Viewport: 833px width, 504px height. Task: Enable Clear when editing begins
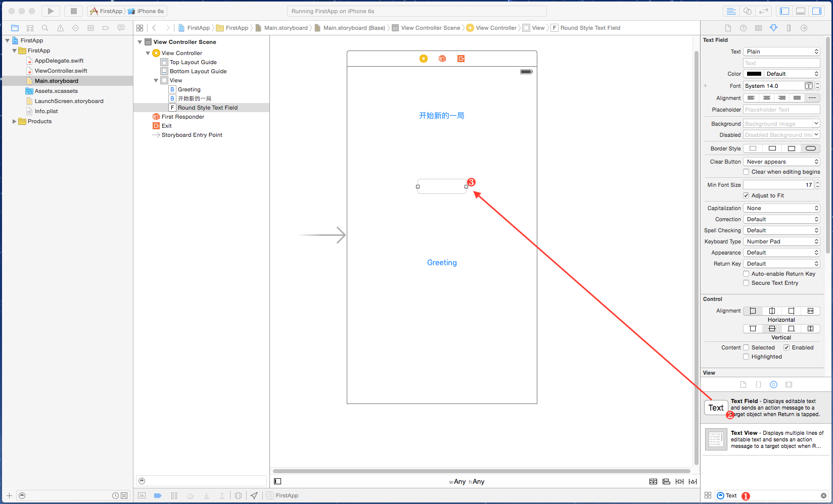(x=746, y=172)
